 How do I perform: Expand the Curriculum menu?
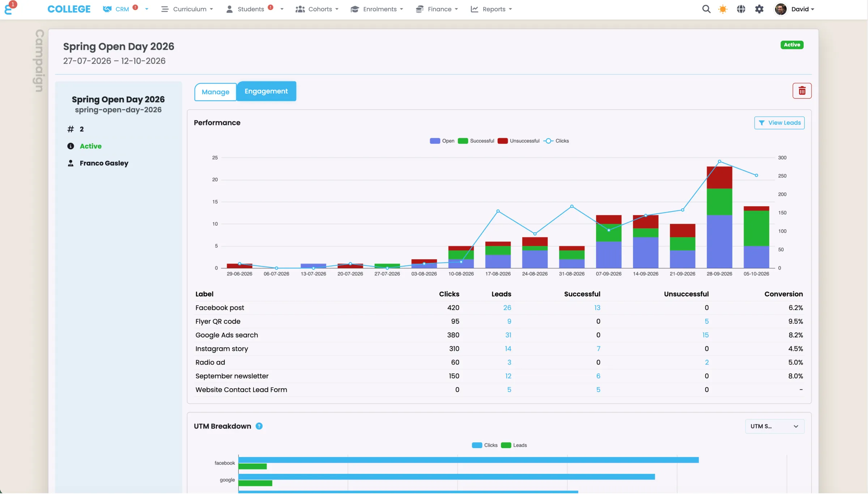pos(187,9)
